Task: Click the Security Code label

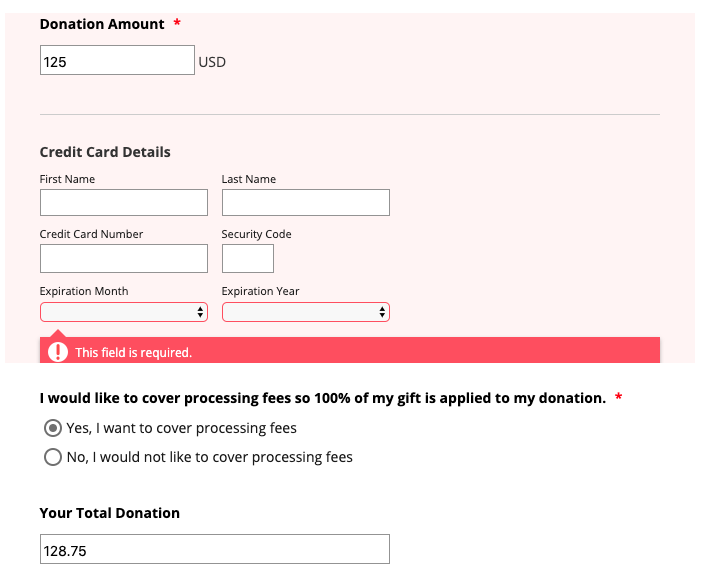Action: point(256,234)
